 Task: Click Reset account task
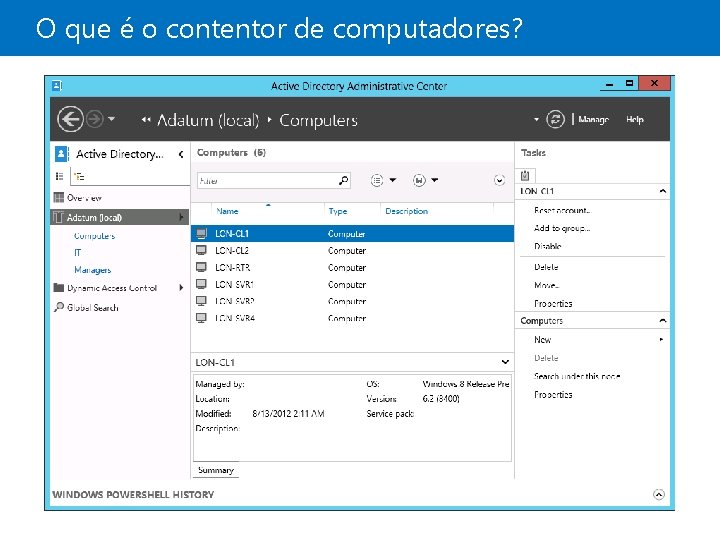tap(562, 210)
